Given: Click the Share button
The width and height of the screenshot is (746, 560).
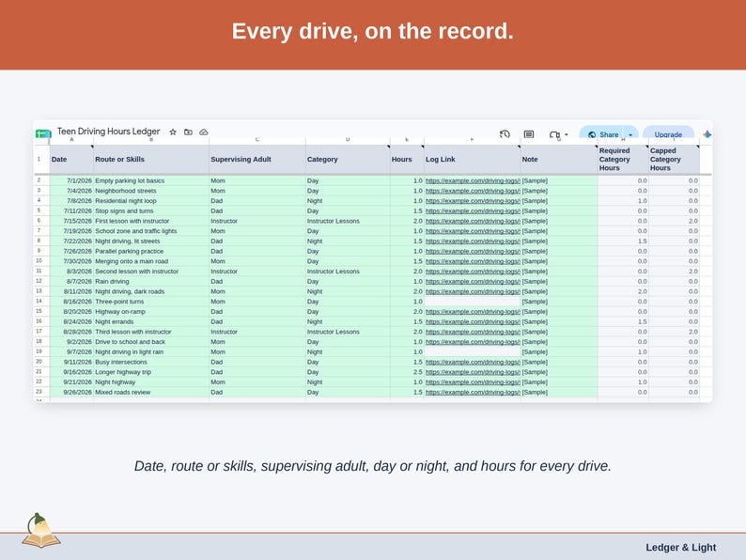Looking at the screenshot, I should click(x=603, y=134).
